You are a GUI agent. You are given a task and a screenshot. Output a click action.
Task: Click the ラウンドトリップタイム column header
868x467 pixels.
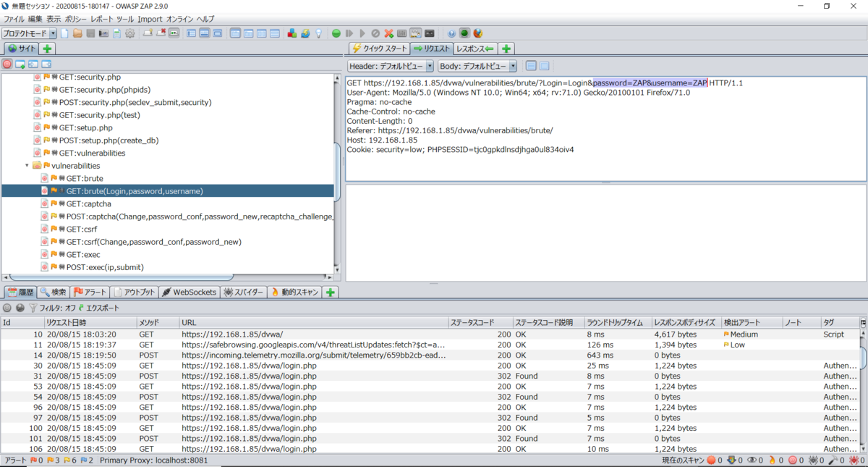point(617,322)
